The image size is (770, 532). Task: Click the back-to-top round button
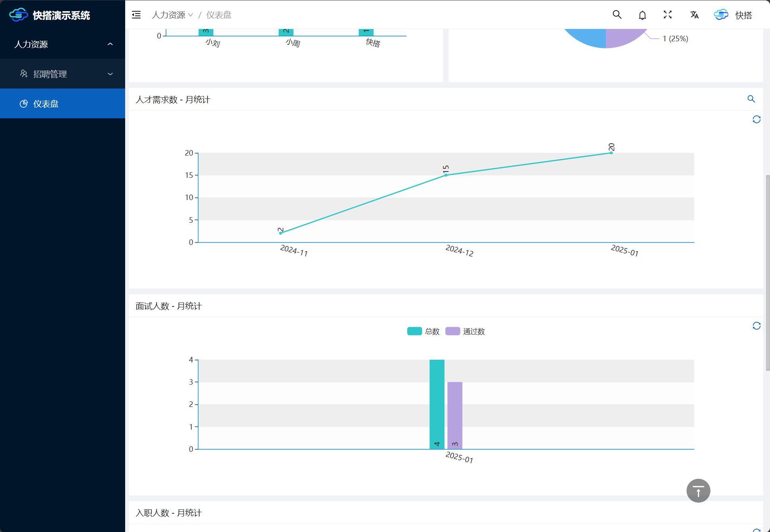tap(698, 491)
